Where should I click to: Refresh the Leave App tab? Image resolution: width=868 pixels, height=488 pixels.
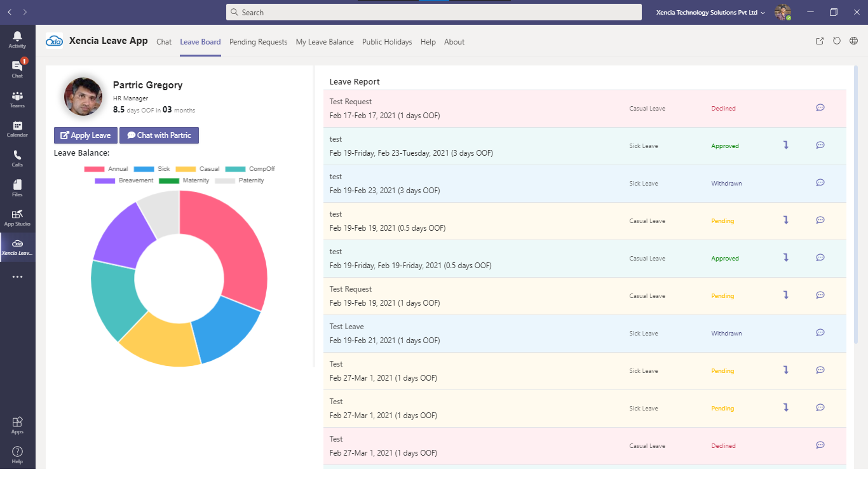[x=837, y=40]
